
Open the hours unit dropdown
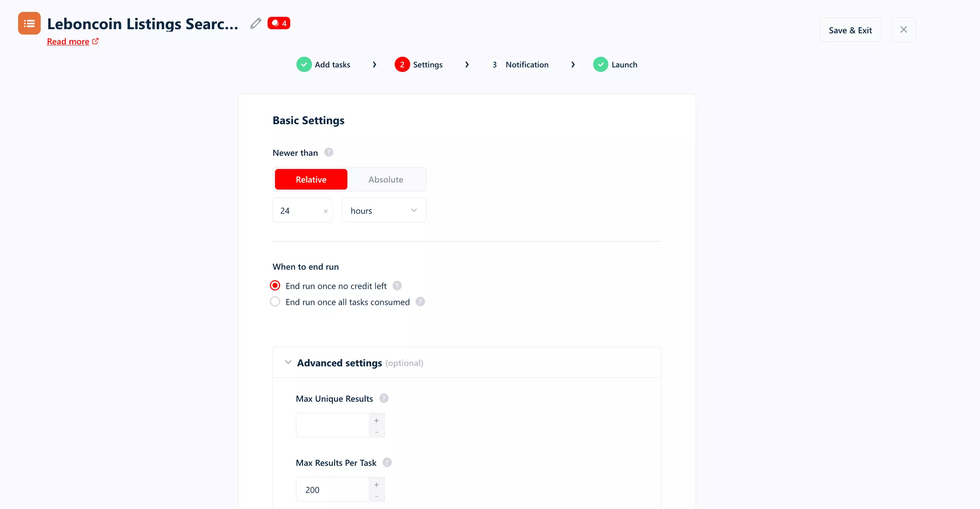(x=384, y=210)
